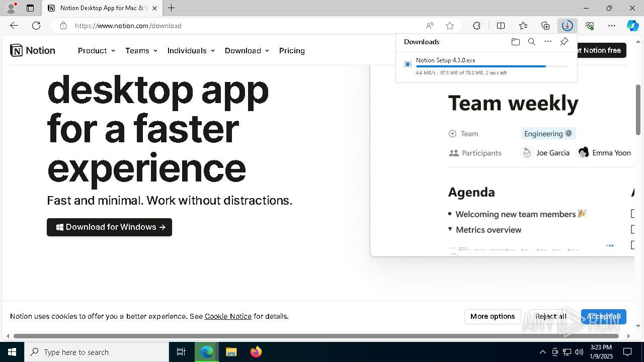This screenshot has height=362, width=644.
Task: Click participant Emma Yoon
Action: click(x=604, y=153)
